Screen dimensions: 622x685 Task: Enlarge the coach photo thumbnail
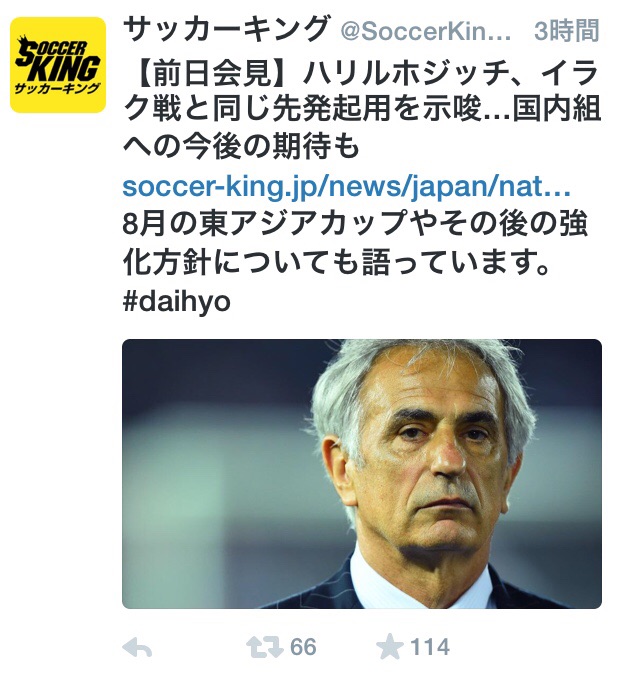[362, 474]
